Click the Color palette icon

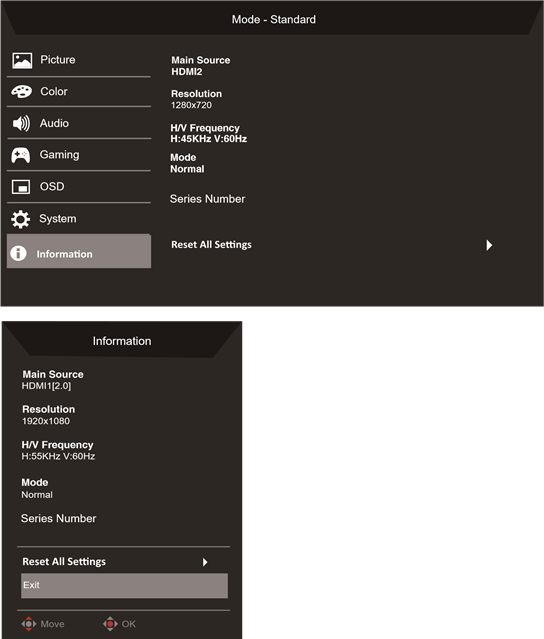click(22, 91)
